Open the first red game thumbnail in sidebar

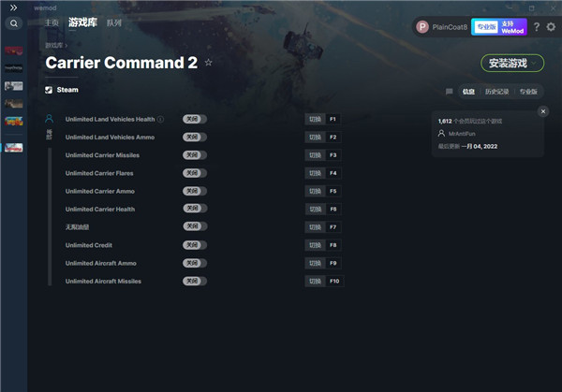pos(14,51)
